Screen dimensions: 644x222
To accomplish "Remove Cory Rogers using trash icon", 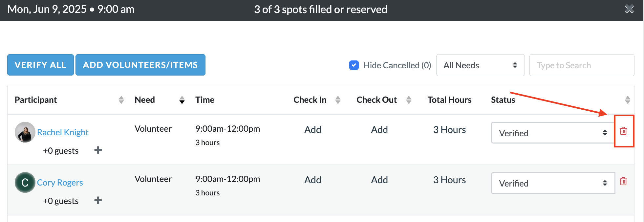I will (x=623, y=181).
